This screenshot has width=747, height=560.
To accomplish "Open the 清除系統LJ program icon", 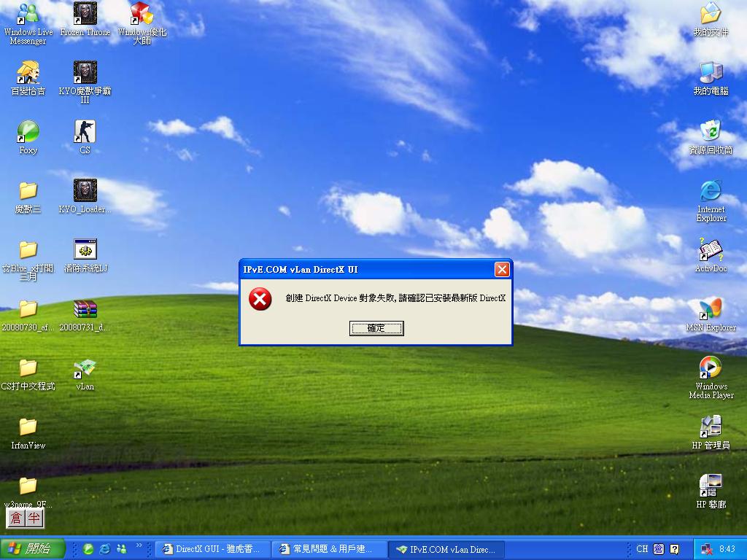I will coord(85,255).
